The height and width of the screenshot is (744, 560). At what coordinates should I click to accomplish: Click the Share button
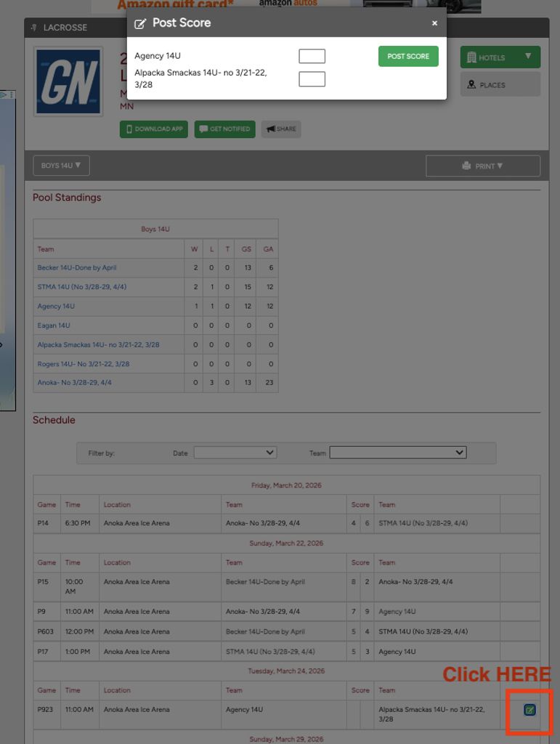click(281, 129)
